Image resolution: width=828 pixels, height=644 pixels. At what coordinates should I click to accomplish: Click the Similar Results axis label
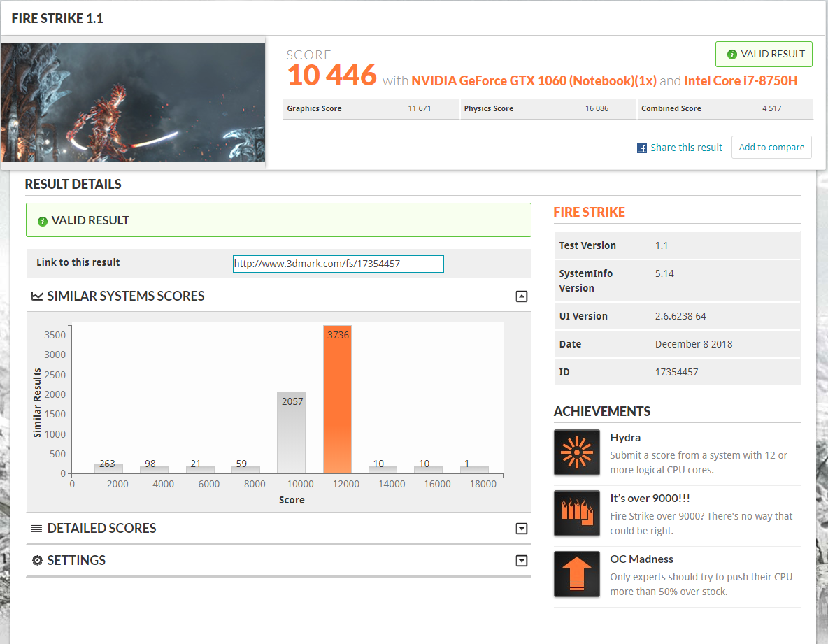click(x=37, y=403)
